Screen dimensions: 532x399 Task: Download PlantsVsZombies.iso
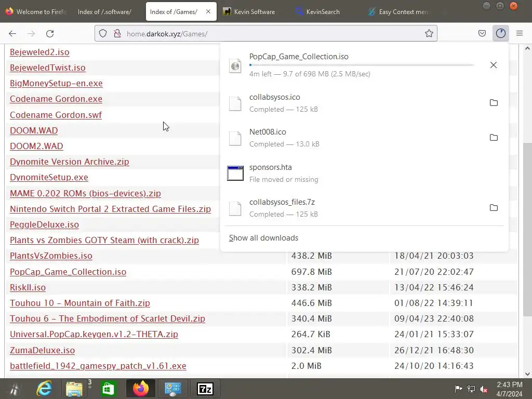click(x=51, y=256)
